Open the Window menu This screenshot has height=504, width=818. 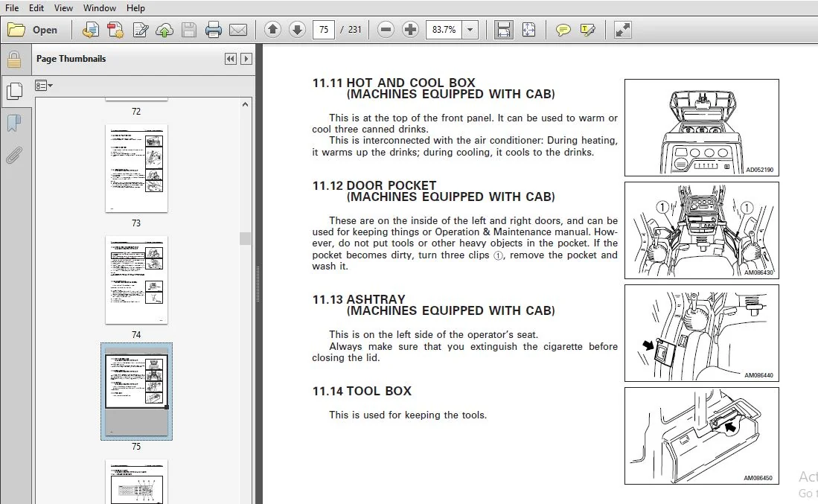[100, 8]
